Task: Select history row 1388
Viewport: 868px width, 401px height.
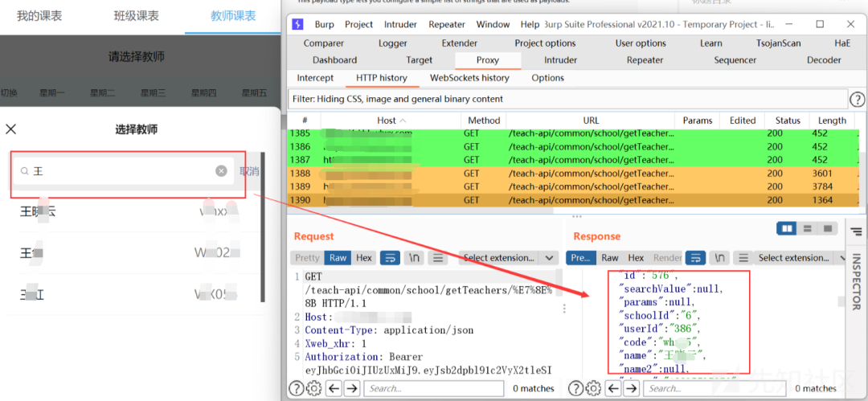Action: pyautogui.click(x=572, y=174)
